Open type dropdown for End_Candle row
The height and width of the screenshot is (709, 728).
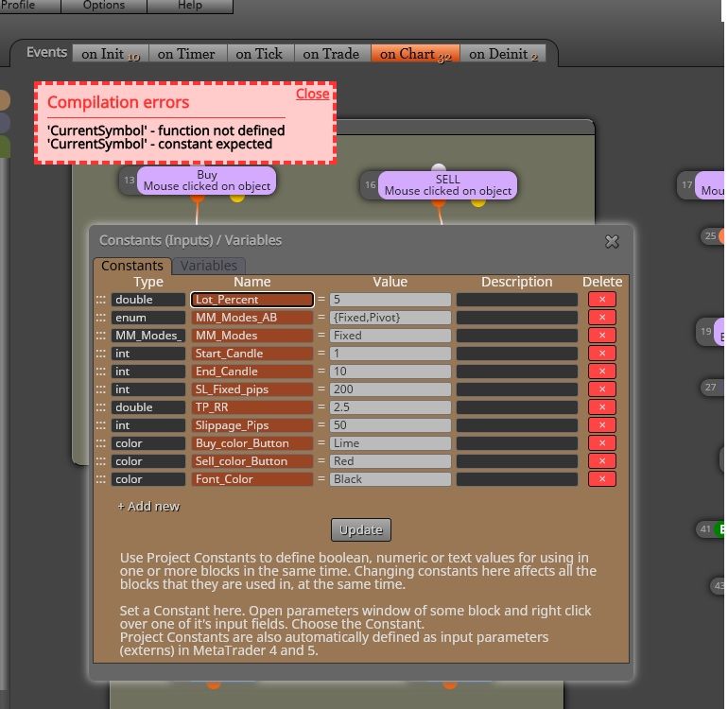tap(148, 372)
